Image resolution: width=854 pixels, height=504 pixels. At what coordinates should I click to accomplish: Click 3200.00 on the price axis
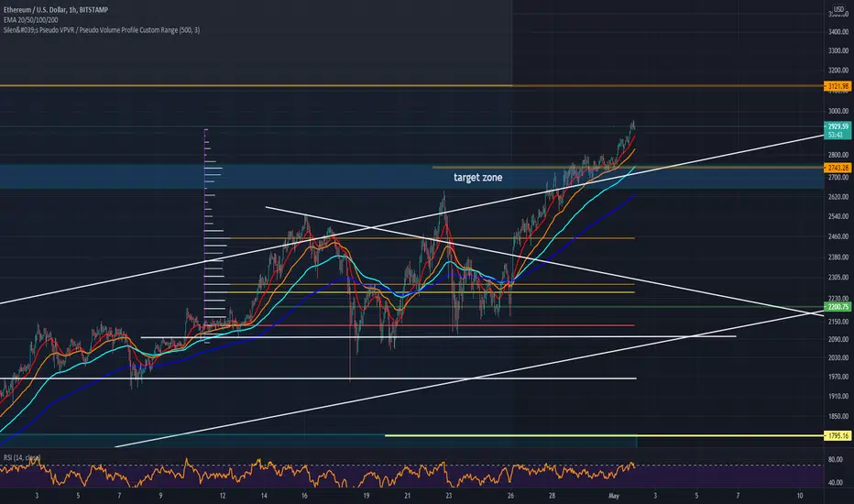(x=838, y=71)
